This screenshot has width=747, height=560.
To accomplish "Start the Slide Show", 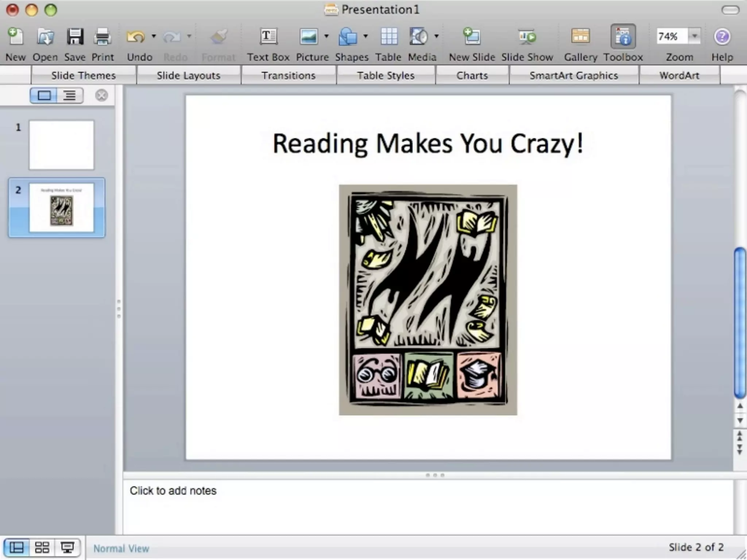I will coord(527,37).
